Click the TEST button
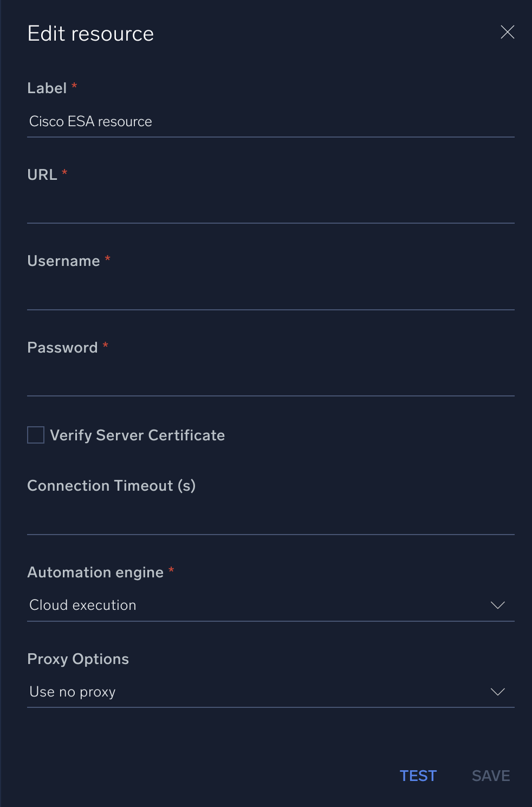532x807 pixels. 418,776
